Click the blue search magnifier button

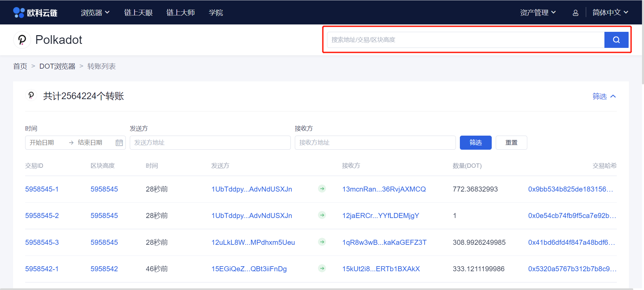616,40
